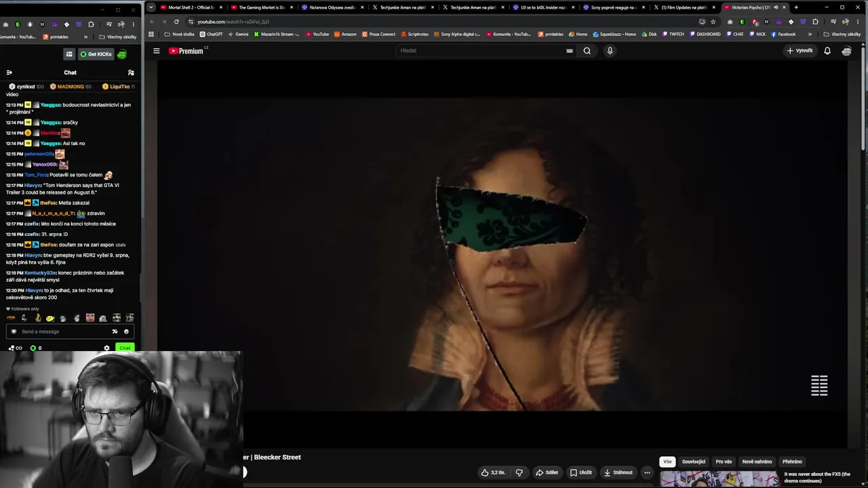This screenshot has height=488, width=868.
Task: Open chat user list icon
Action: coord(131,73)
